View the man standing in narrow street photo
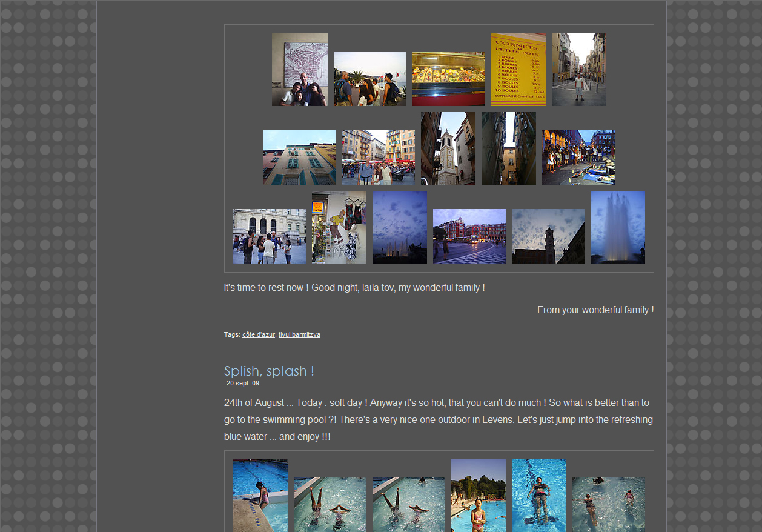The width and height of the screenshot is (762, 532). click(x=578, y=70)
